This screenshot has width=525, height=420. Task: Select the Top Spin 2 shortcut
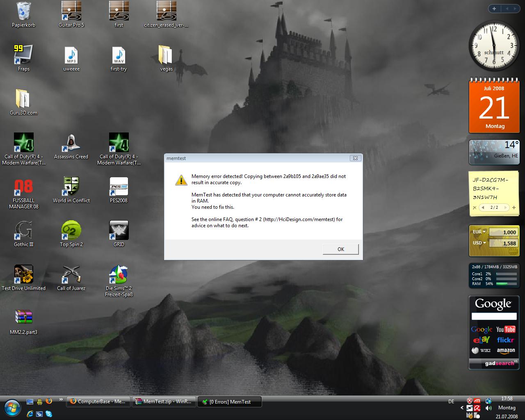click(x=71, y=234)
